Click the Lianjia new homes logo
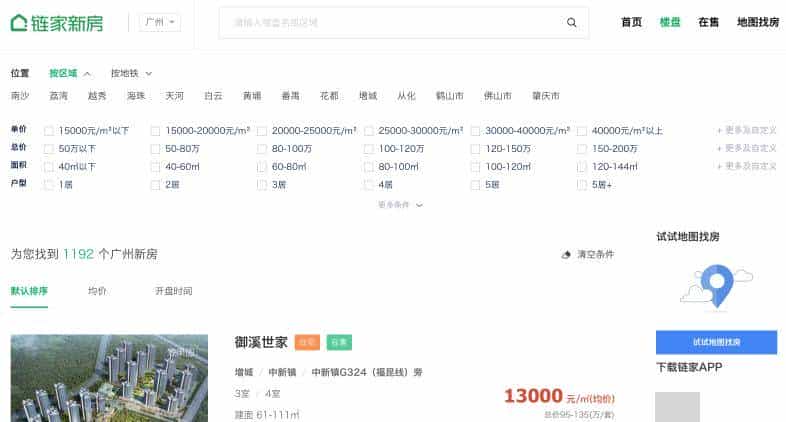Viewport: 786px width, 422px height. pos(57,23)
